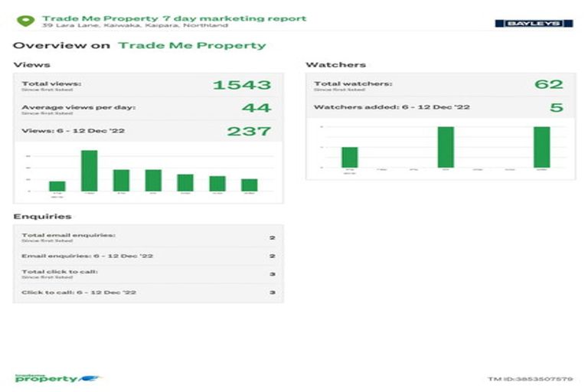Select the Total email enquiries row
The width and height of the screenshot is (588, 392).
click(148, 237)
